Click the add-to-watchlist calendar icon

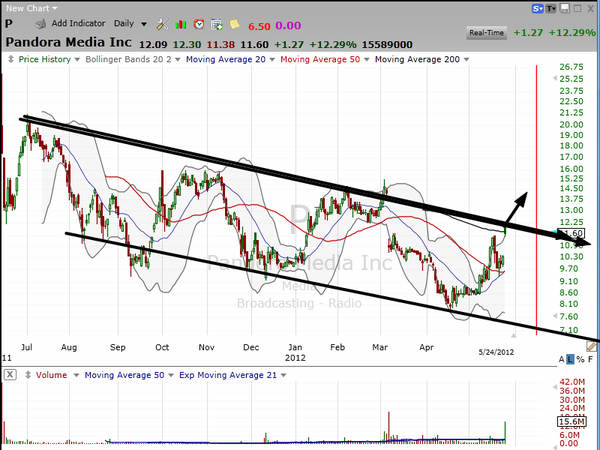[216, 23]
